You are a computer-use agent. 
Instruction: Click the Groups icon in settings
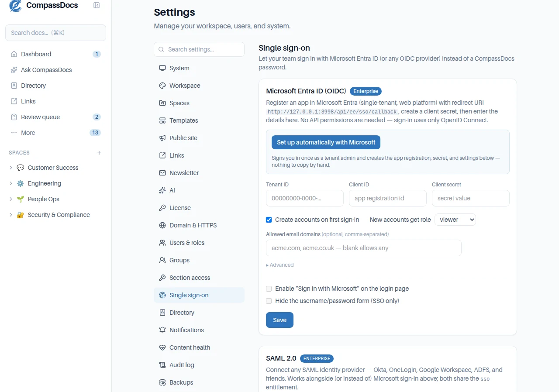[x=162, y=260]
